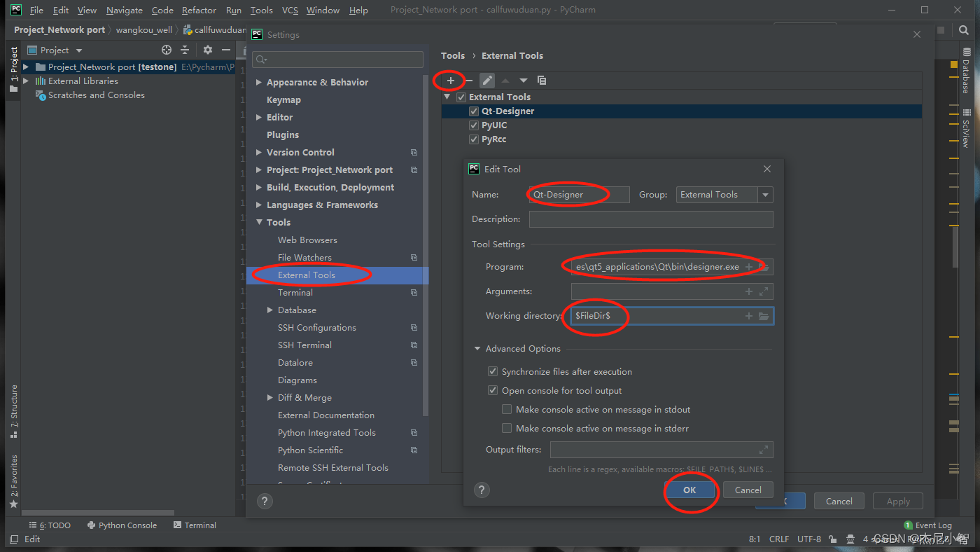980x552 pixels.
Task: Select Keymap settings item
Action: coord(283,100)
